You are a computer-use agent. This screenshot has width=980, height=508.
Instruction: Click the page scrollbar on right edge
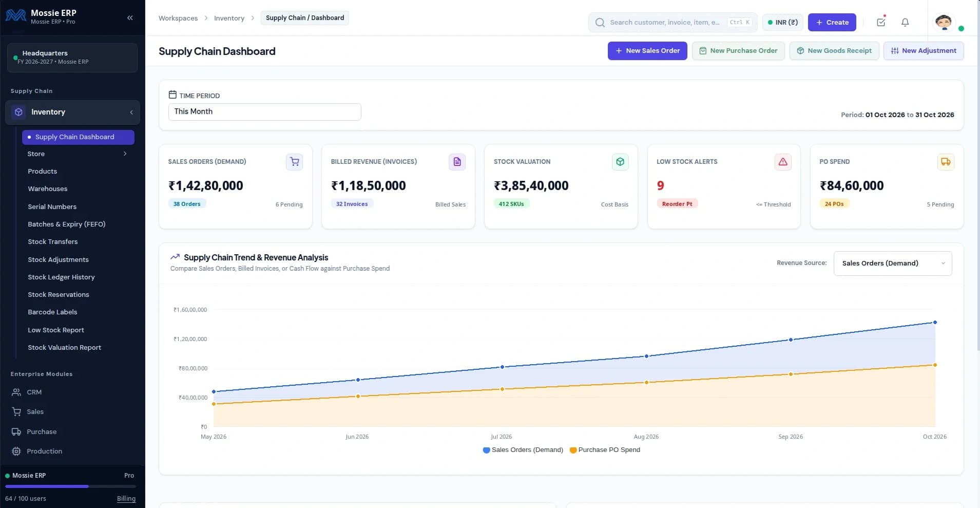tap(977, 175)
